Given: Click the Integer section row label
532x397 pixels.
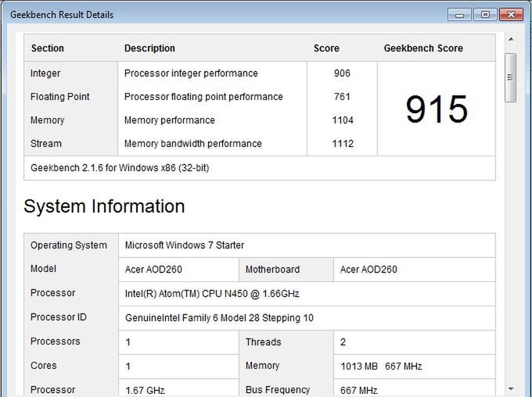Looking at the screenshot, I should click(x=45, y=73).
